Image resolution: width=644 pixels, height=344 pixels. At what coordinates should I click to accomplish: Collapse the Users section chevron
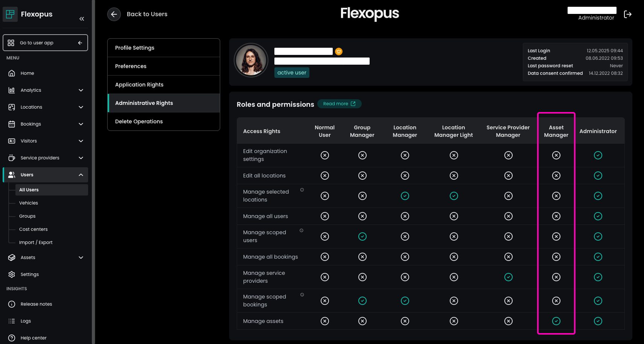81,175
